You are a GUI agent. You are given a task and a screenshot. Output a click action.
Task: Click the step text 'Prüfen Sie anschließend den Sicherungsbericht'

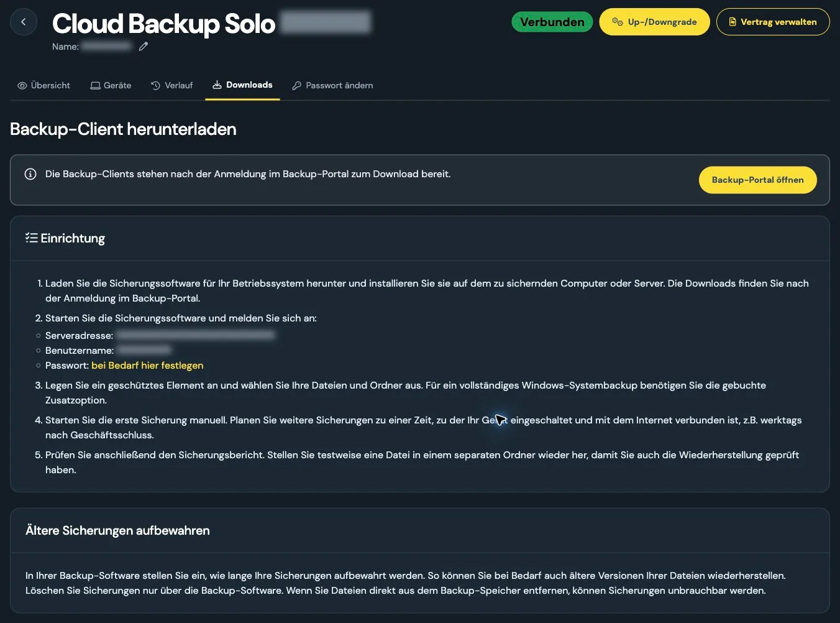click(155, 455)
